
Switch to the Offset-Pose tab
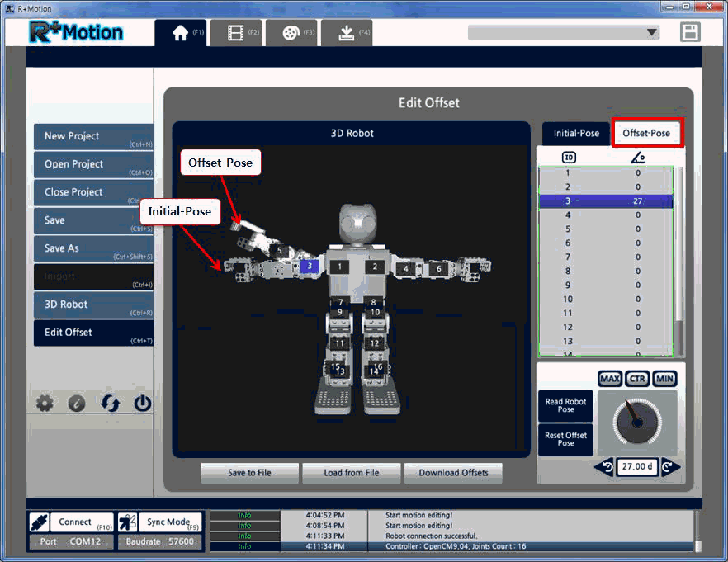pyautogui.click(x=647, y=133)
